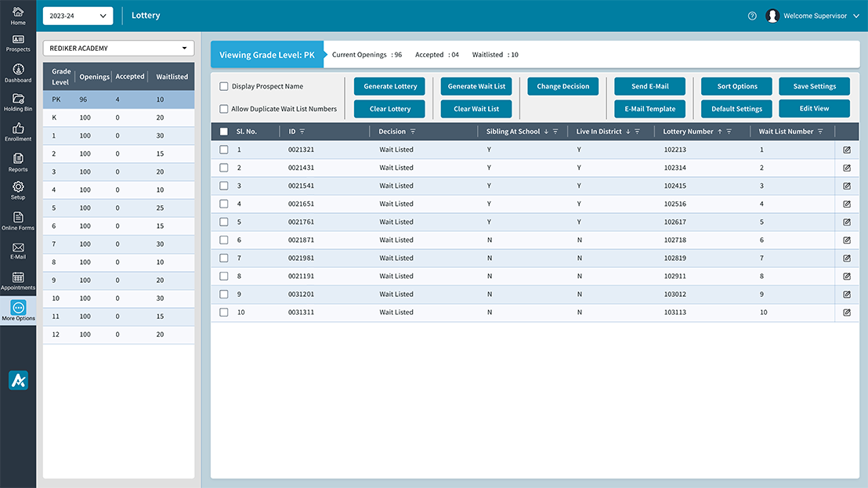Switch to grade level K row
The image size is (868, 488).
[x=118, y=117]
